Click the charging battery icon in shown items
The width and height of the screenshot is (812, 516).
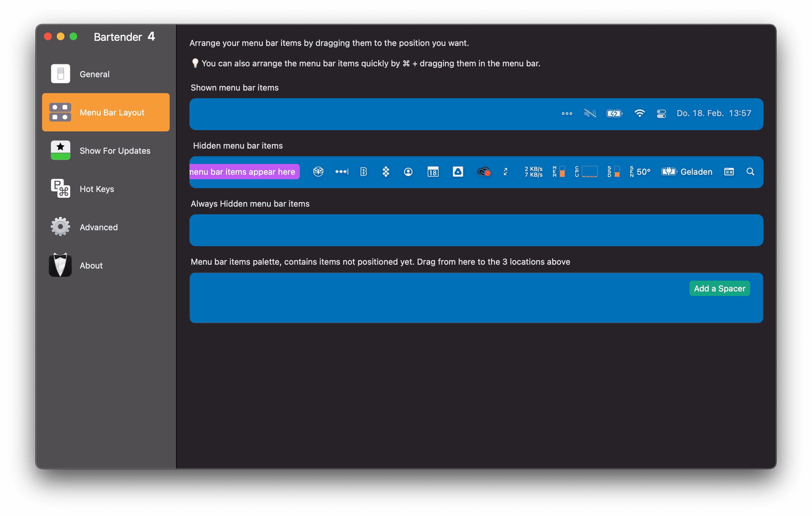point(614,113)
